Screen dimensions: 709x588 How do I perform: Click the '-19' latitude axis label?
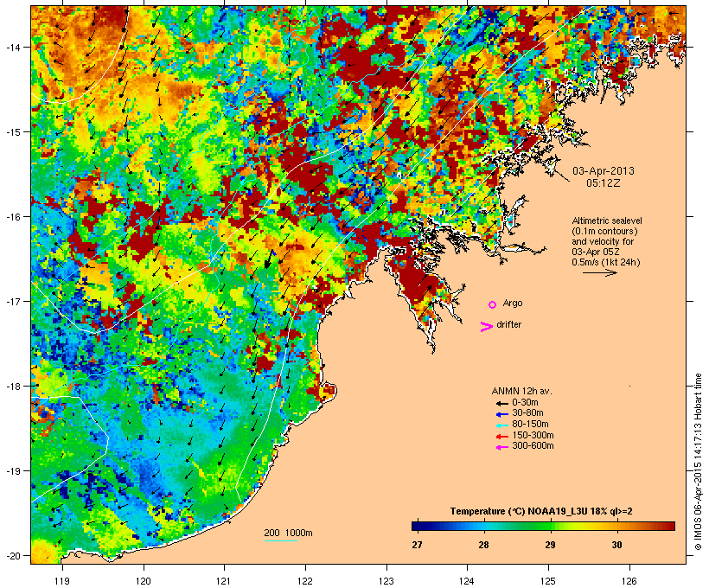pyautogui.click(x=12, y=471)
